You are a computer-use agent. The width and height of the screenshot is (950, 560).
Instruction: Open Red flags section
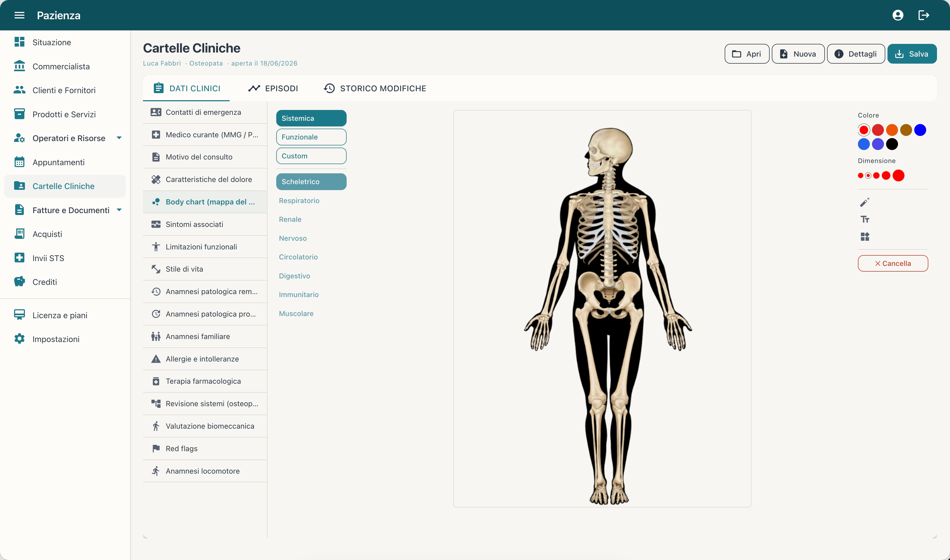(x=205, y=448)
